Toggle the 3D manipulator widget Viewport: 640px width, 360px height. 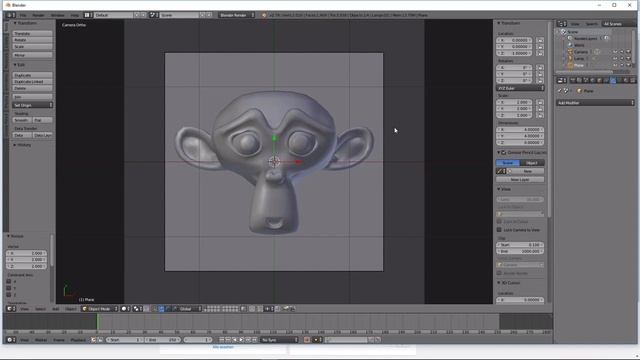(154, 309)
